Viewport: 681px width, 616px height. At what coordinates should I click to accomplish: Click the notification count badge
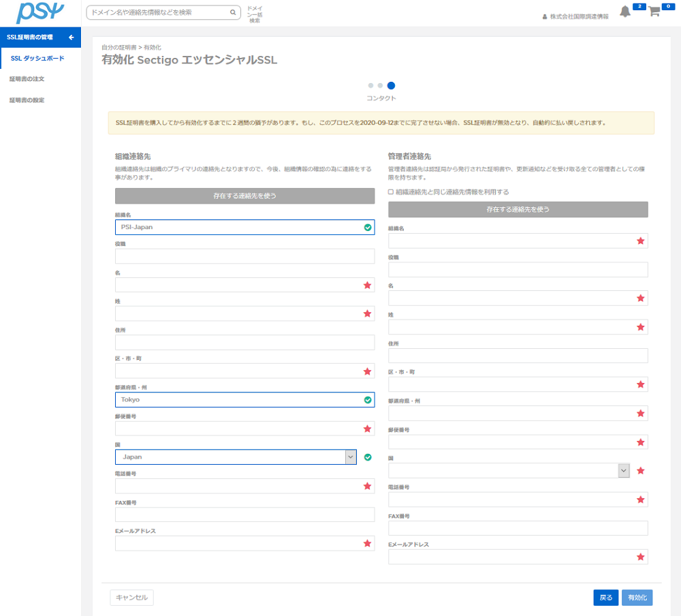(639, 6)
